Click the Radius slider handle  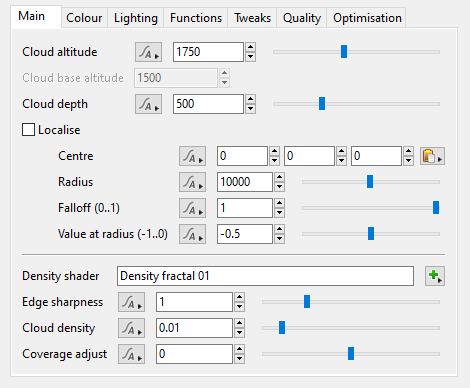click(370, 182)
